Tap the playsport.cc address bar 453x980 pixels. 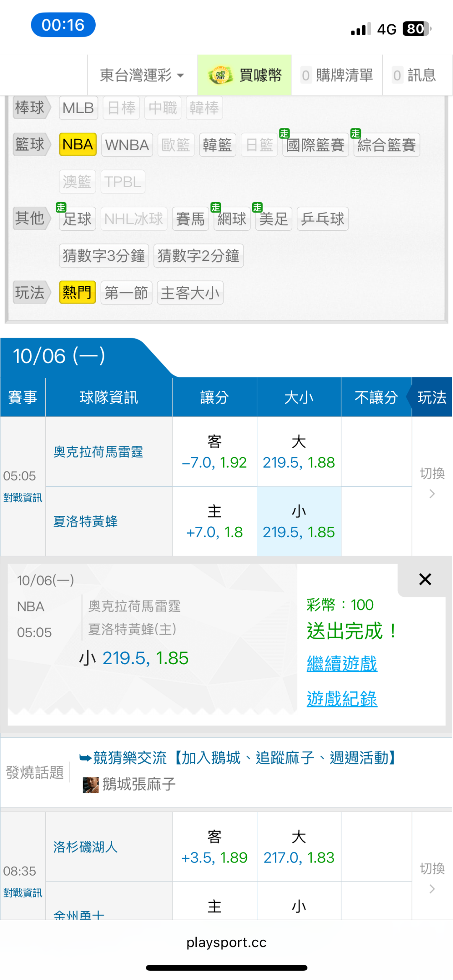tap(226, 942)
